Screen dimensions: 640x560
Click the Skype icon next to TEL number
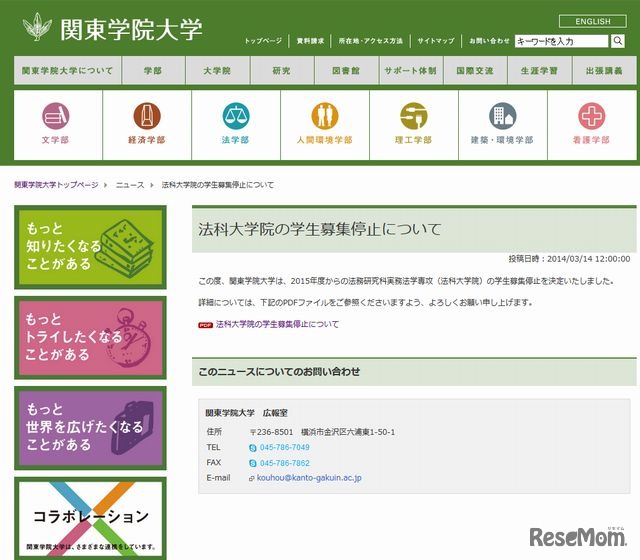point(253,448)
